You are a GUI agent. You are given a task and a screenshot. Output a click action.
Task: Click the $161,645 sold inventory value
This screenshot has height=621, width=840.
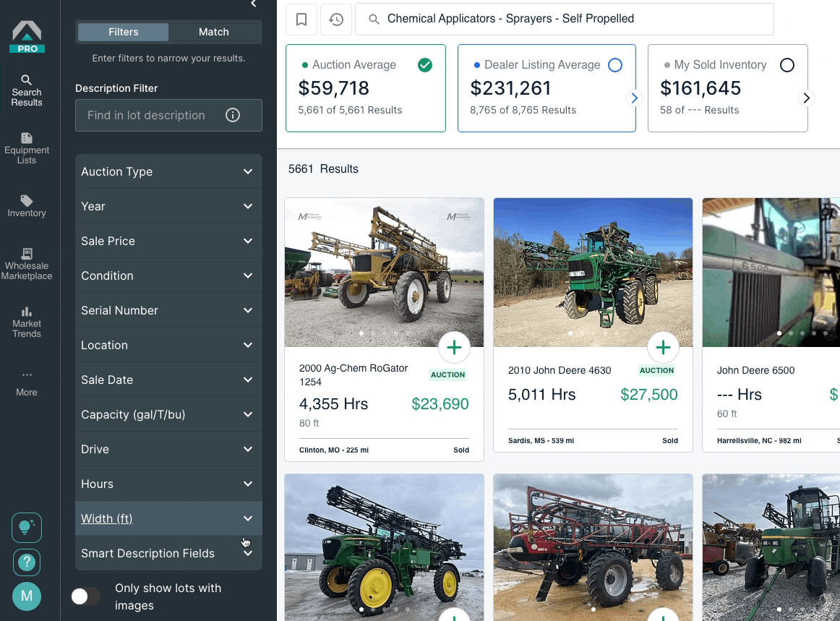pyautogui.click(x=700, y=88)
